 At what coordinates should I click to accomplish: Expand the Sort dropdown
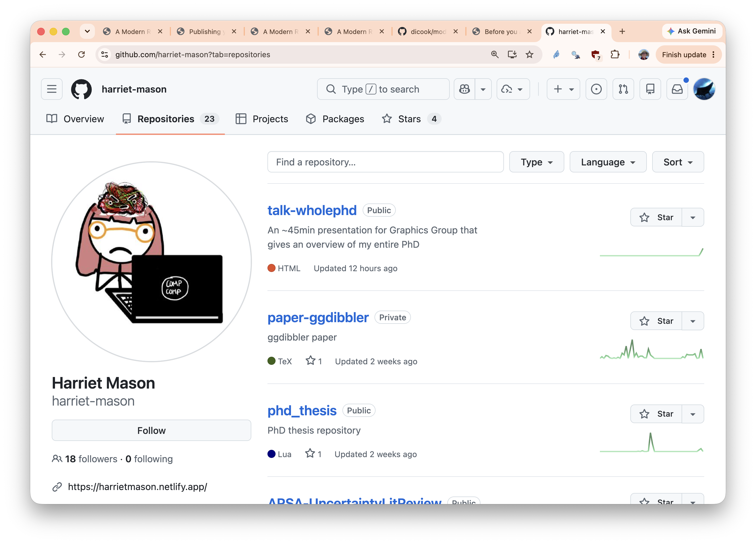678,162
